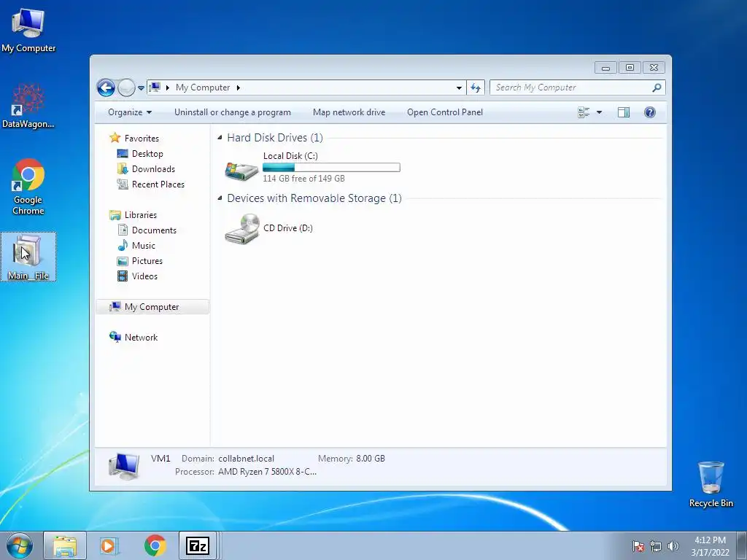Open the My Computer desktop icon

(28, 30)
